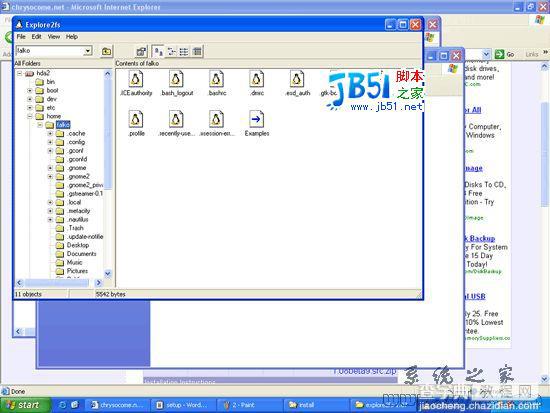550x413 pixels.
Task: Select the .metacity folder in tree
Action: coord(73,211)
